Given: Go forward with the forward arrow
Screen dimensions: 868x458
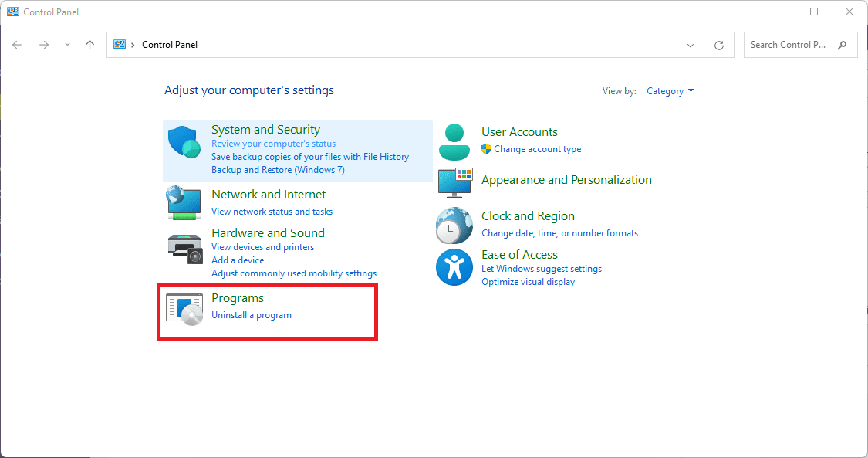Looking at the screenshot, I should click(44, 45).
